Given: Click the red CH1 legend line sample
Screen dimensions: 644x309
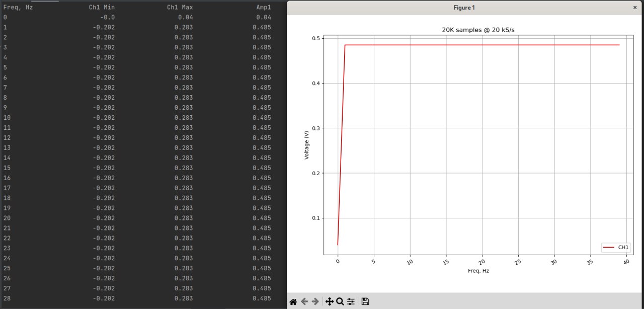Looking at the screenshot, I should point(609,248).
